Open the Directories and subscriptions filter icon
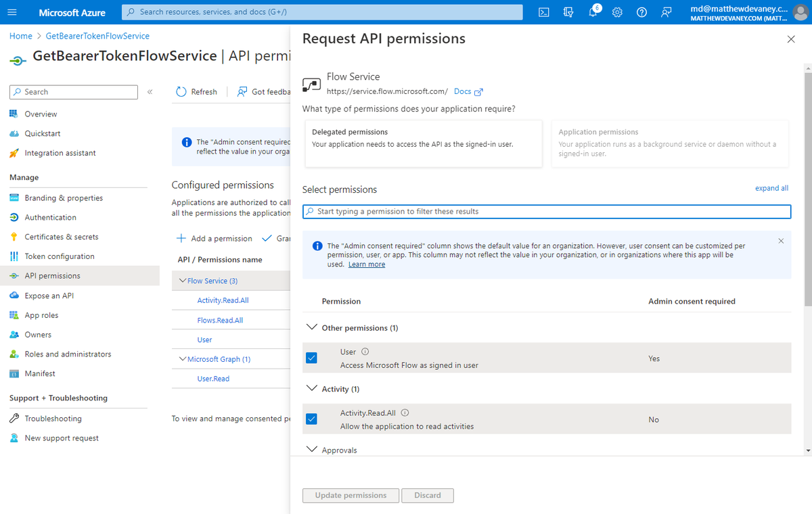The image size is (812, 514). click(x=568, y=12)
